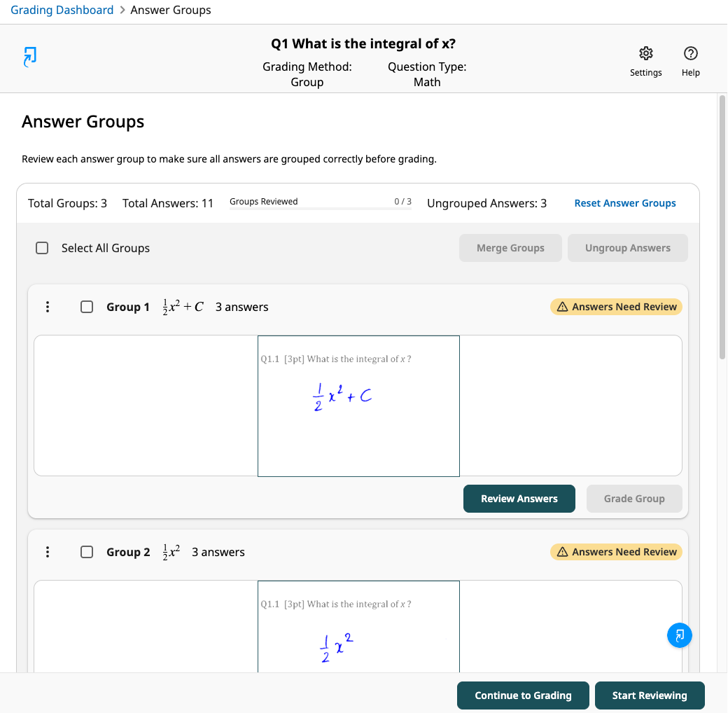Click Continue to Grading
The image size is (728, 713).
523,695
